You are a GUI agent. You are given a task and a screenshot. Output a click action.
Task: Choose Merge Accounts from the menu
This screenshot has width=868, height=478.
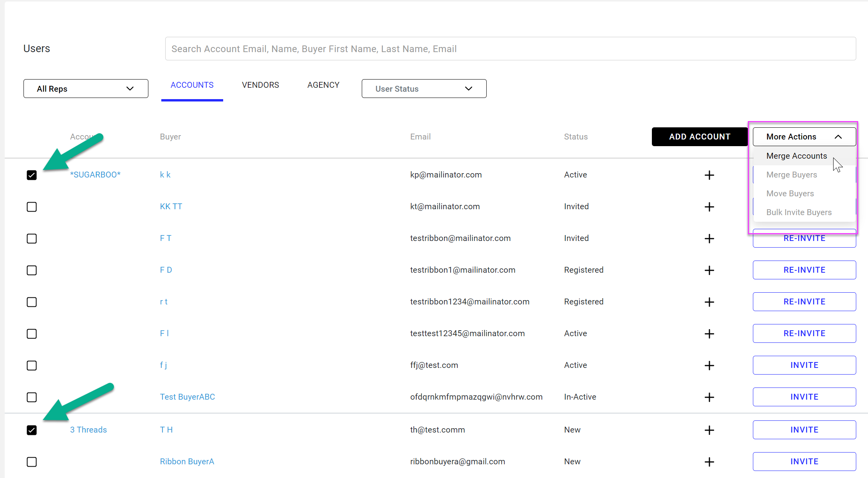click(796, 156)
